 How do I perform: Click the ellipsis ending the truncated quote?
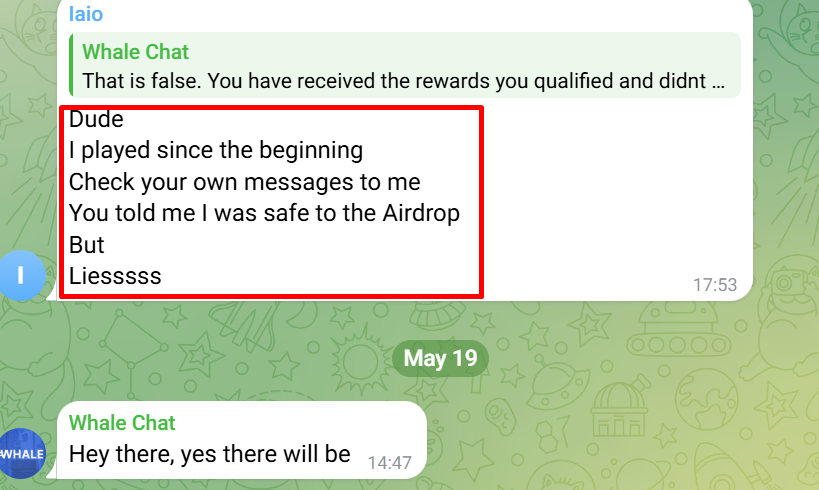(718, 82)
